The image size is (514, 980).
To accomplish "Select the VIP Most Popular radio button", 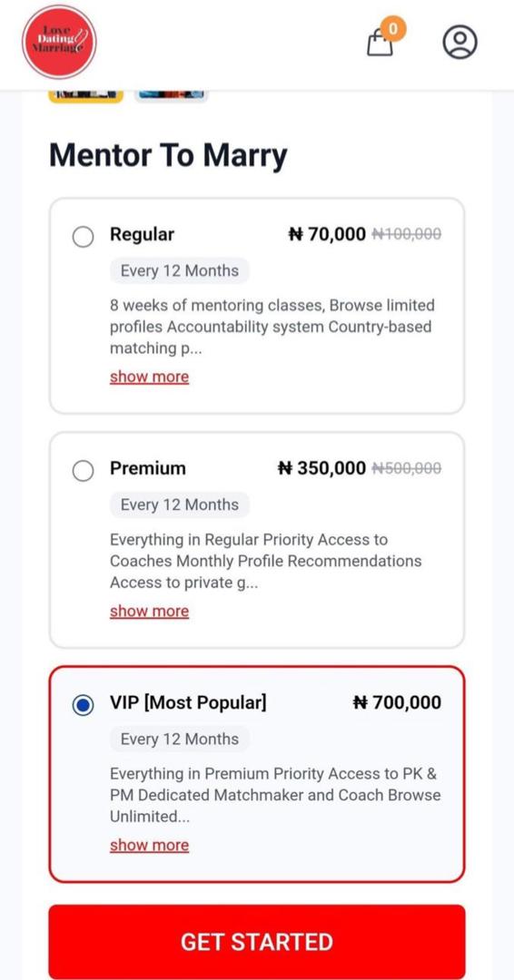I will click(x=83, y=705).
